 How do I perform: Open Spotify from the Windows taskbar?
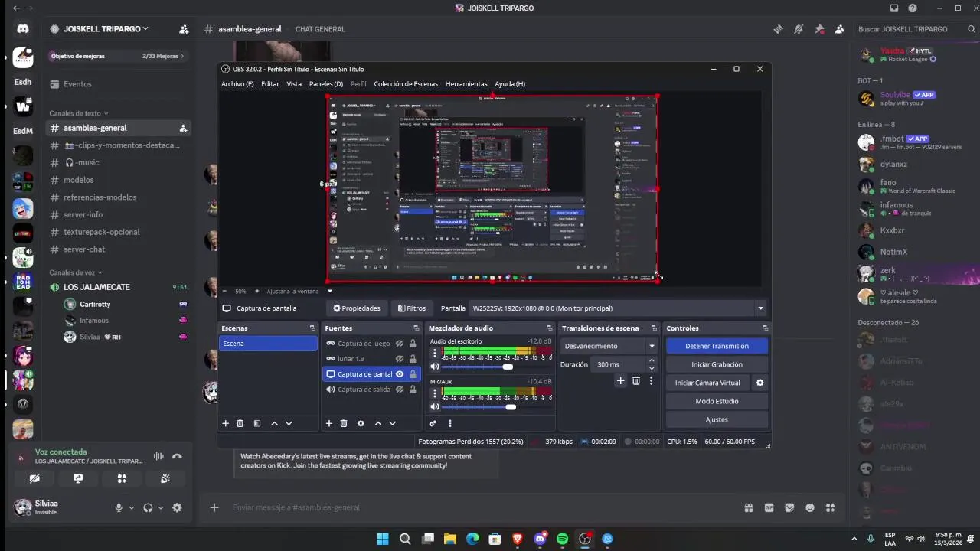(x=563, y=539)
